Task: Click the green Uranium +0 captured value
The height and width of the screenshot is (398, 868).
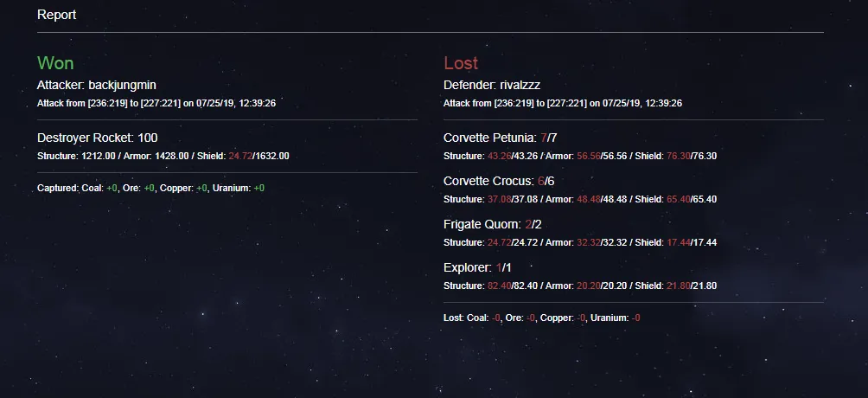Action: (259, 189)
